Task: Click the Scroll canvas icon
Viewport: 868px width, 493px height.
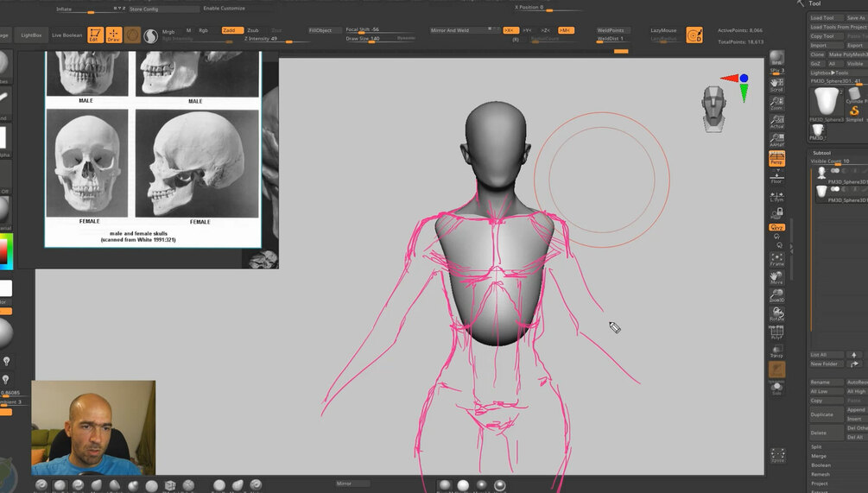Action: click(x=776, y=85)
